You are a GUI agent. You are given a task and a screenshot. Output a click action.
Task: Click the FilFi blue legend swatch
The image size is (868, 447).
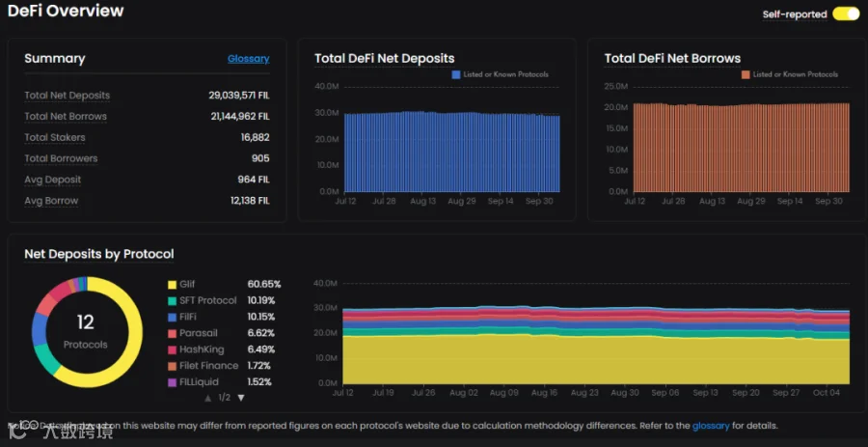173,317
